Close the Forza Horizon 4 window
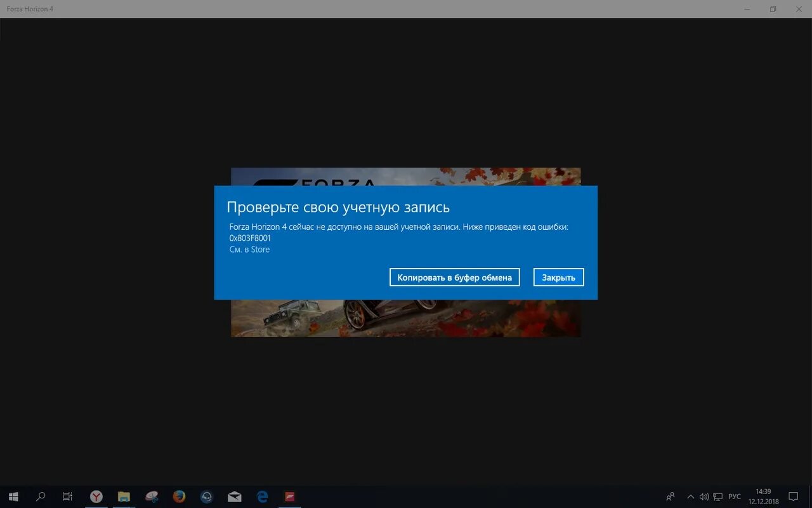 click(x=799, y=9)
